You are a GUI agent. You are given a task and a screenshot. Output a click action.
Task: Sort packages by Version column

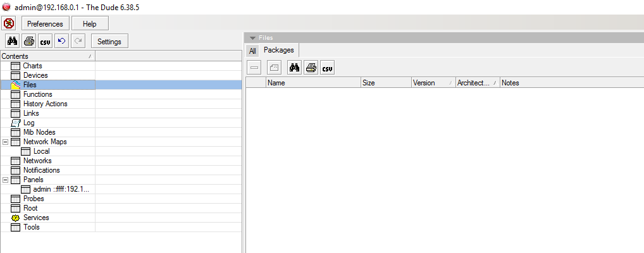coord(434,83)
